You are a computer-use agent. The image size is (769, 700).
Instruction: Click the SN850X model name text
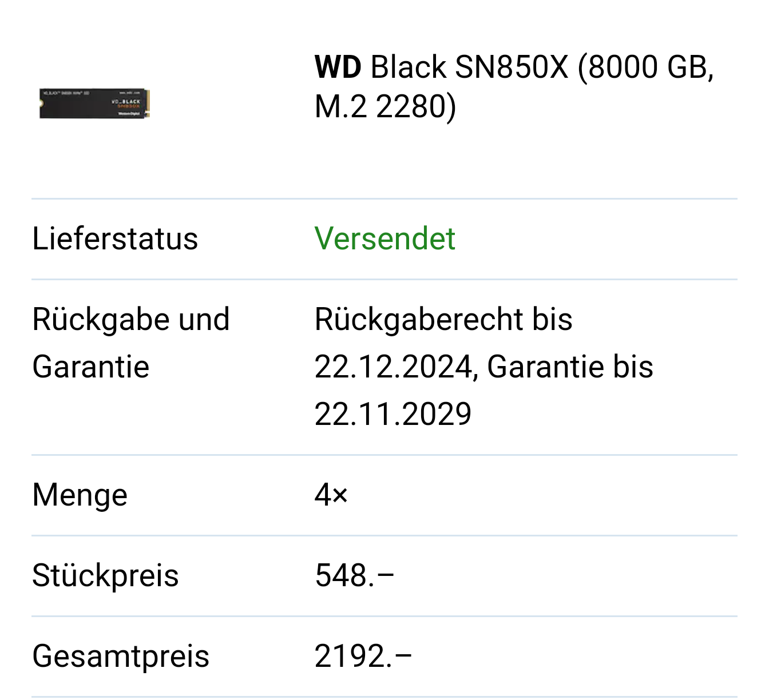512,67
